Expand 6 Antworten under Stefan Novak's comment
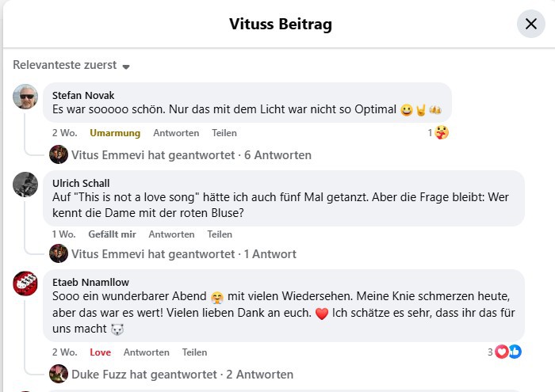Viewport: 555px width, 392px height. (x=191, y=155)
